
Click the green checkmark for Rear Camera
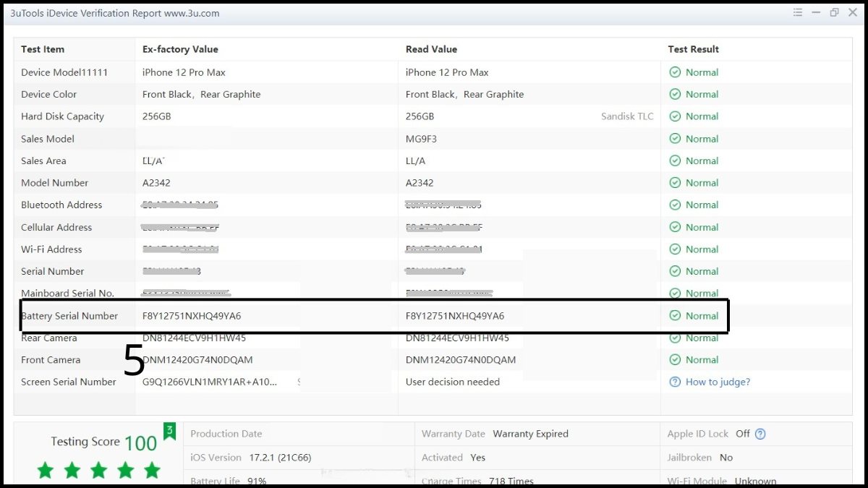tap(674, 338)
